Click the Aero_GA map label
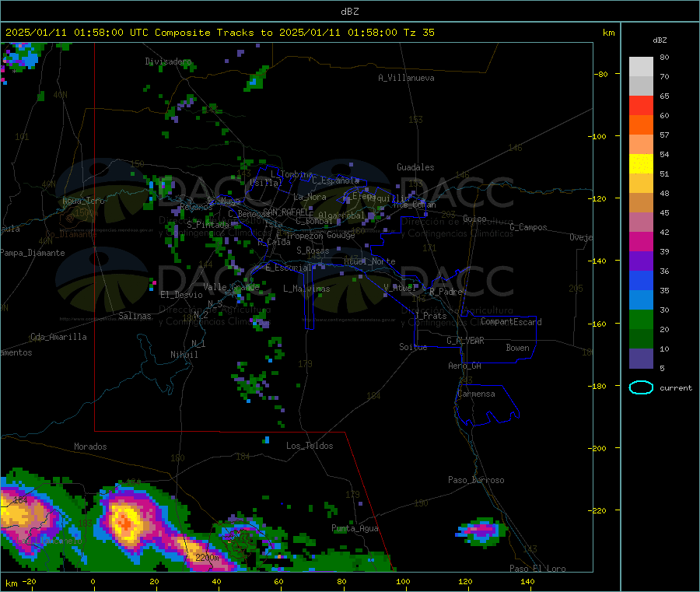 click(465, 366)
